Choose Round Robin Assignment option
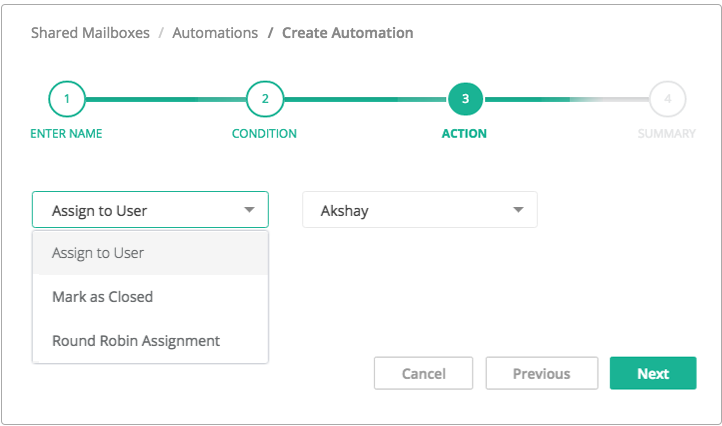The height and width of the screenshot is (426, 722). [x=150, y=341]
